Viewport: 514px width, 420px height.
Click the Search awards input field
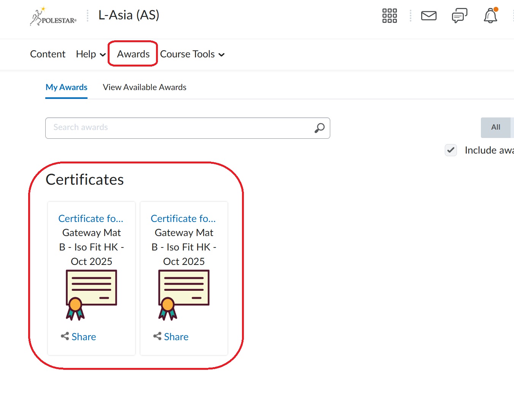[x=179, y=128]
